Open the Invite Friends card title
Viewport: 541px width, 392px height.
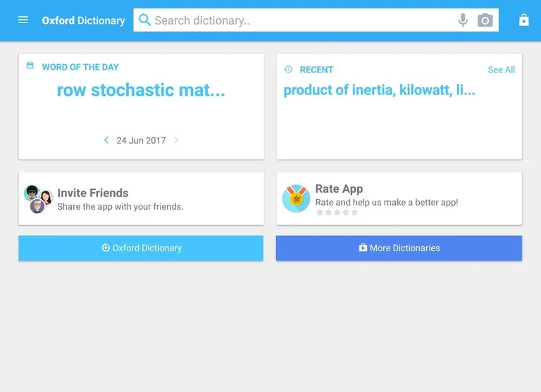coord(93,193)
